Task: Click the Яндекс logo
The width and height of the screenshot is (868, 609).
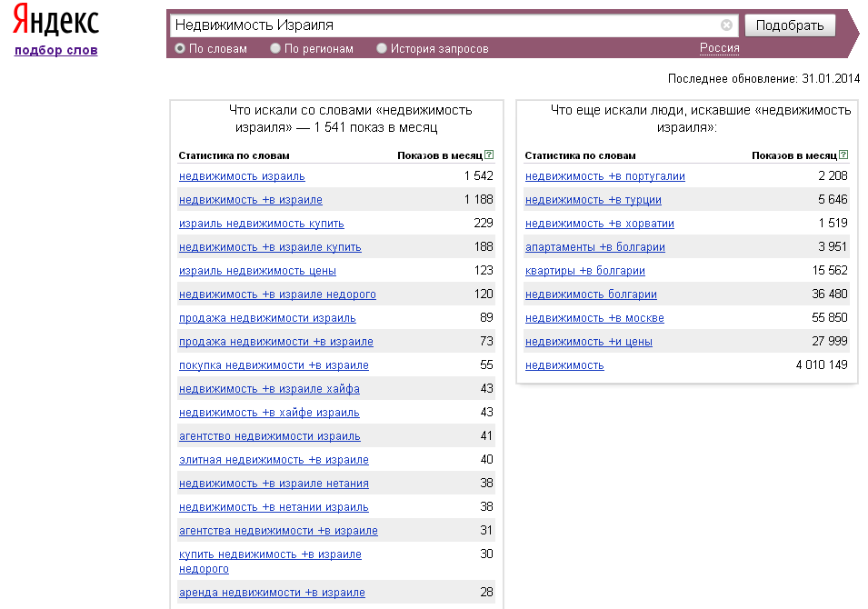Action: tap(56, 21)
